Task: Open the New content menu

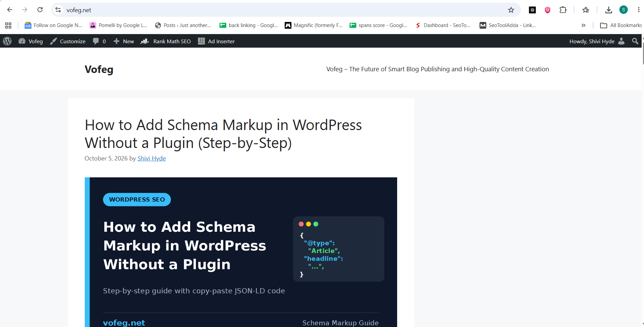Action: point(124,41)
